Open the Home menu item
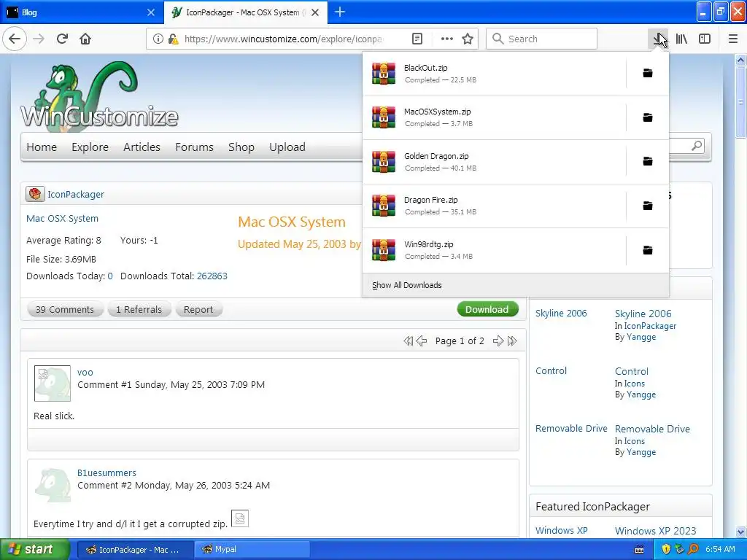747x560 pixels. coord(42,147)
